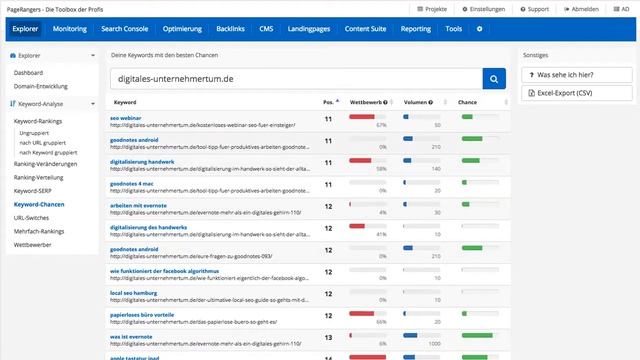Open Keyword-Rankings in sidebar
The width and height of the screenshot is (640, 360).
coord(38,121)
